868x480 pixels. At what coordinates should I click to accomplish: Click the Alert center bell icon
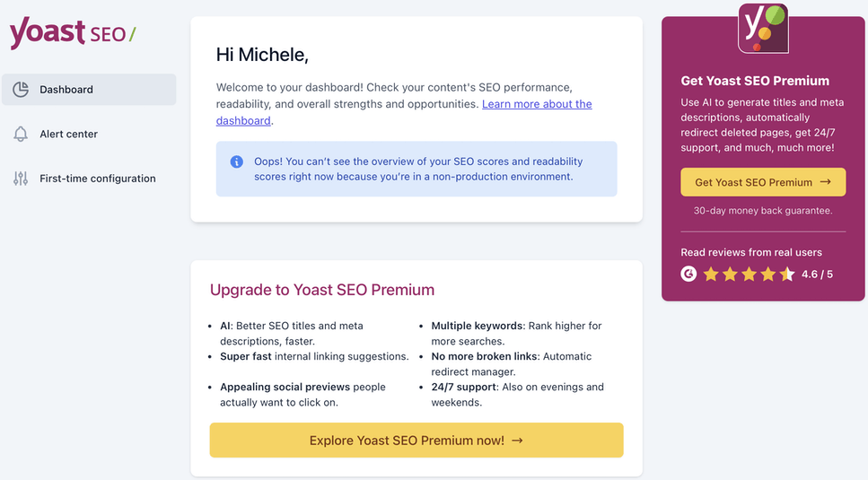point(21,134)
